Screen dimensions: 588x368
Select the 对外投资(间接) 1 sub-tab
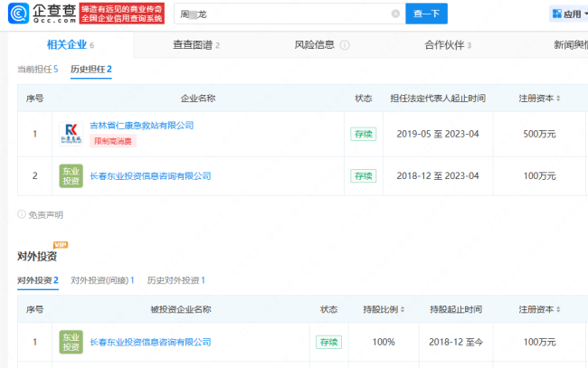click(x=102, y=280)
